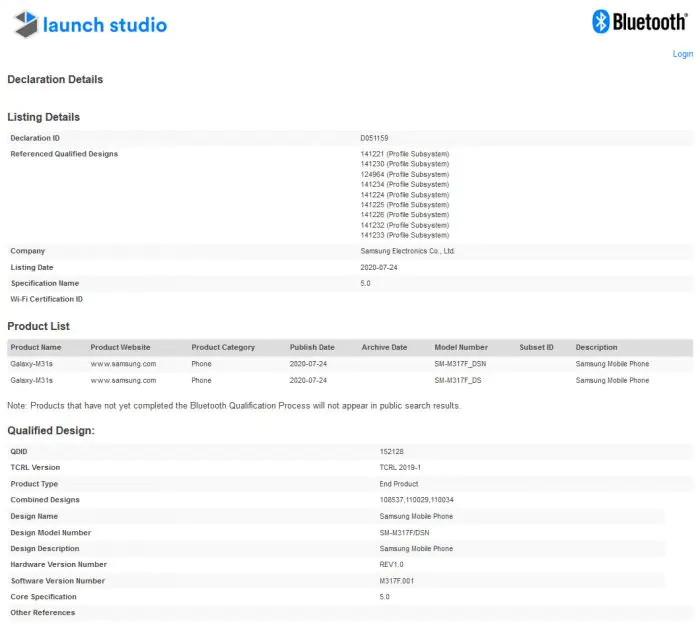This screenshot has height=627, width=700.
Task: Click referenced design 141230 (Profile Subsystem)
Action: (404, 164)
